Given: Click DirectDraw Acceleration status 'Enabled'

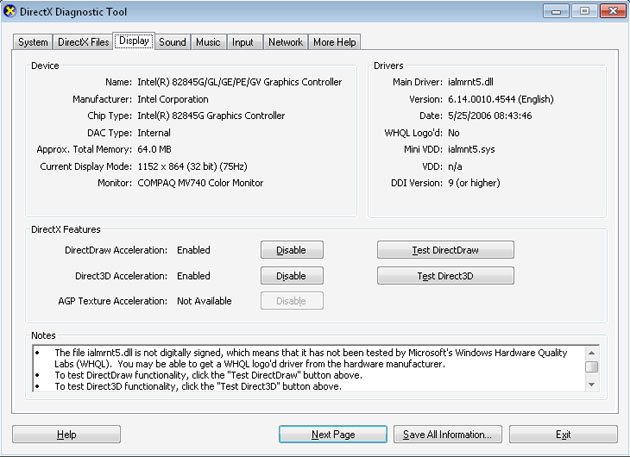Looking at the screenshot, I should (194, 250).
